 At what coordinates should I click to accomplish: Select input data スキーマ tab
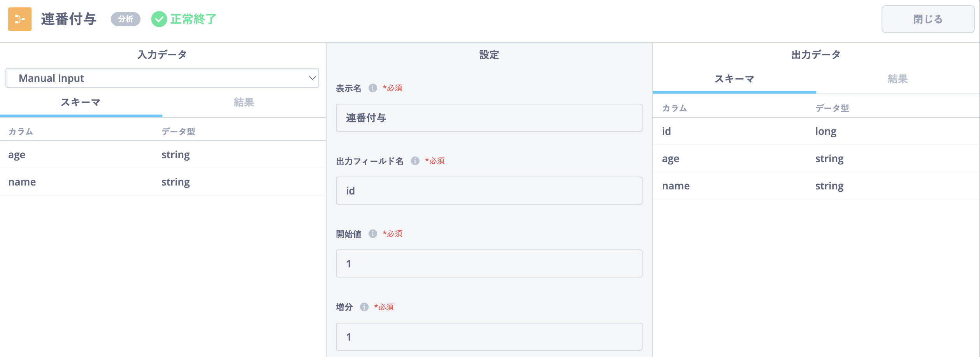click(x=81, y=103)
